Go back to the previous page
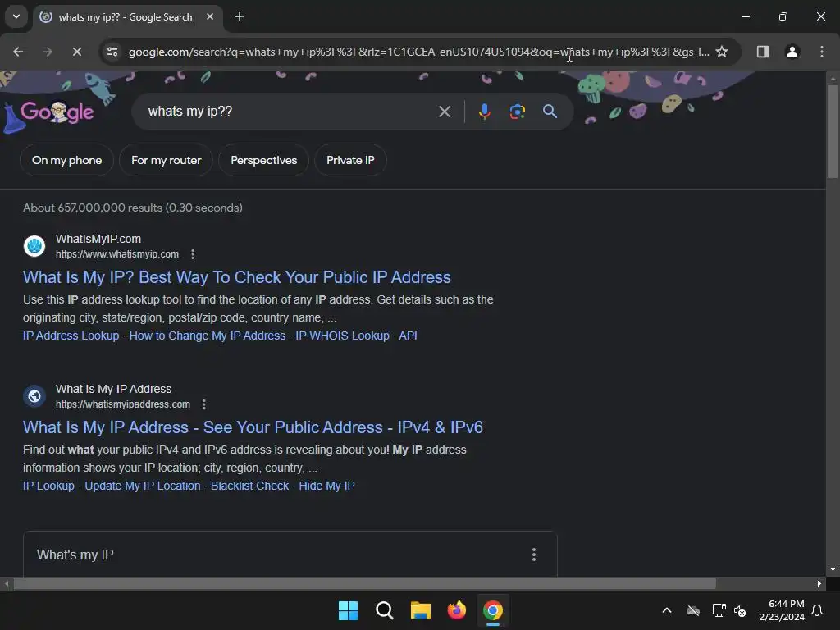Screen dimensions: 840x630 click(x=18, y=52)
